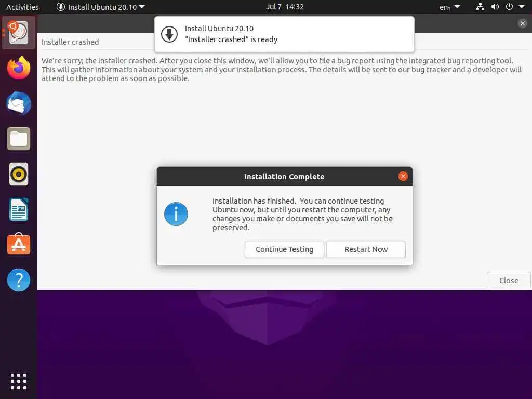The image size is (532, 399).
Task: Click the Continue Testing button
Action: pos(284,249)
